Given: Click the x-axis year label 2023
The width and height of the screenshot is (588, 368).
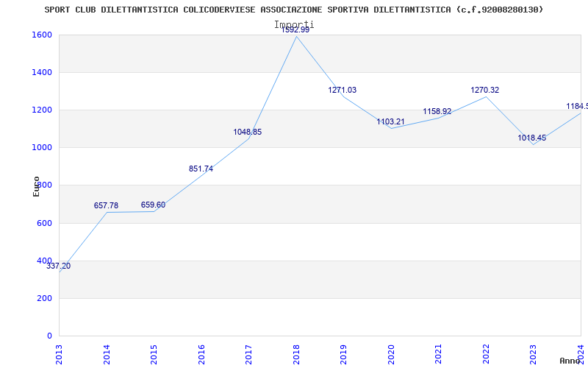Looking at the screenshot, I should [x=534, y=354].
